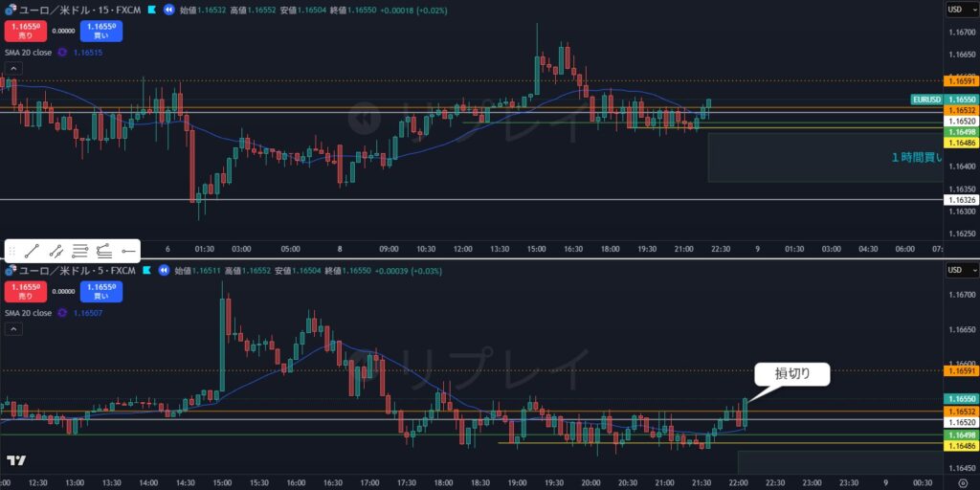Click the 損切り callout annotation
This screenshot has height=490, width=980.
click(791, 374)
